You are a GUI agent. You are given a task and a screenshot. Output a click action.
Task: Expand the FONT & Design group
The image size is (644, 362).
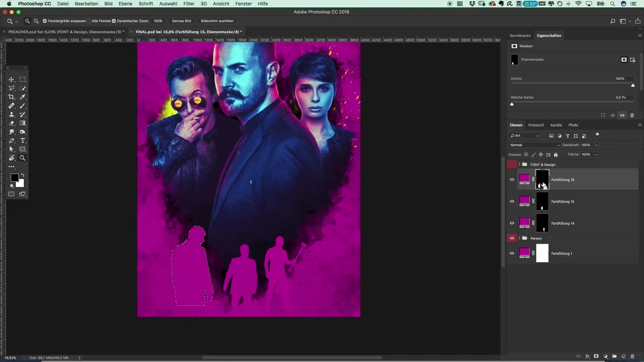click(x=519, y=164)
